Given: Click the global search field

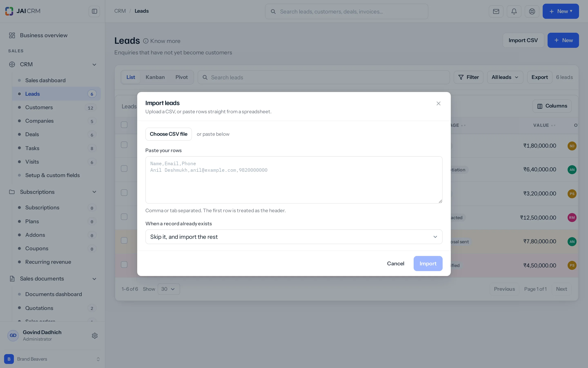Looking at the screenshot, I should (346, 11).
